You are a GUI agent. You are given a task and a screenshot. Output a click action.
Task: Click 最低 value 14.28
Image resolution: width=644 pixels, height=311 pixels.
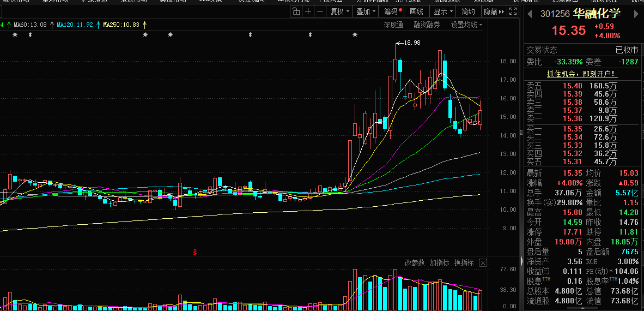coord(628,213)
